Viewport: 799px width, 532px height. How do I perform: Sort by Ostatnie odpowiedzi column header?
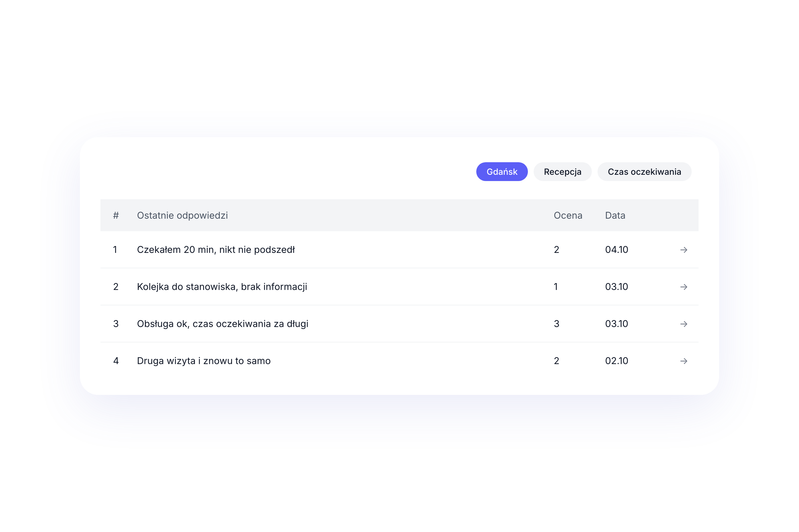(182, 216)
